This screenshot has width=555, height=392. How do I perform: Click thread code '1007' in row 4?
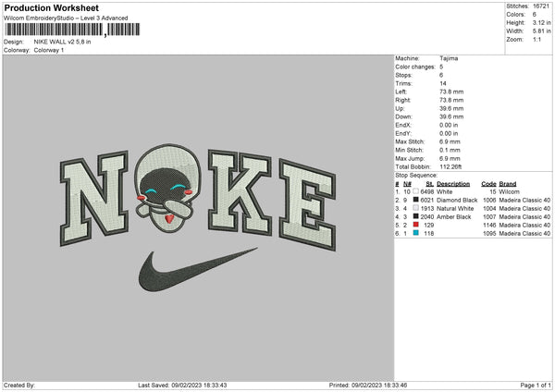pos(489,217)
